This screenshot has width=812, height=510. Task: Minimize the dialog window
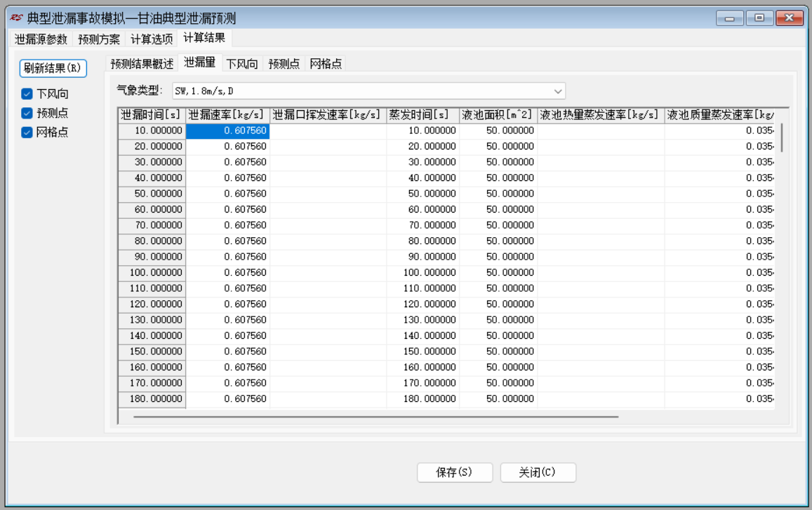pos(730,18)
